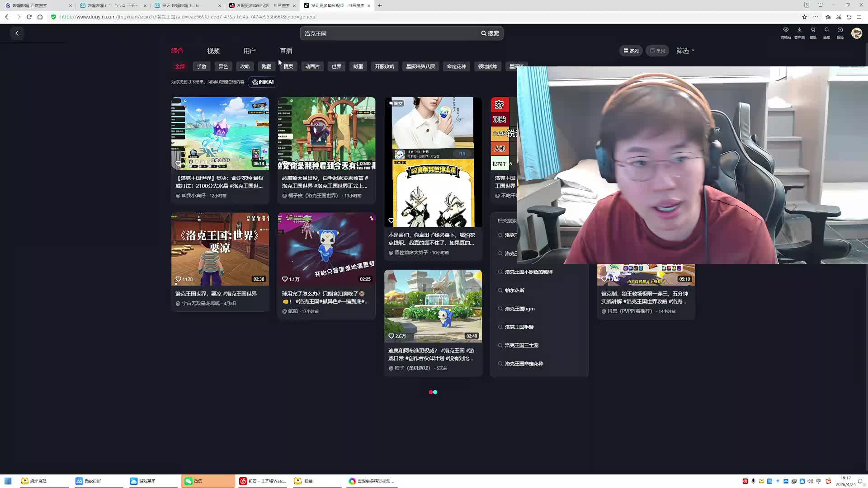Expand the 筛选 filter dropdown
This screenshot has height=488, width=868.
click(x=685, y=51)
